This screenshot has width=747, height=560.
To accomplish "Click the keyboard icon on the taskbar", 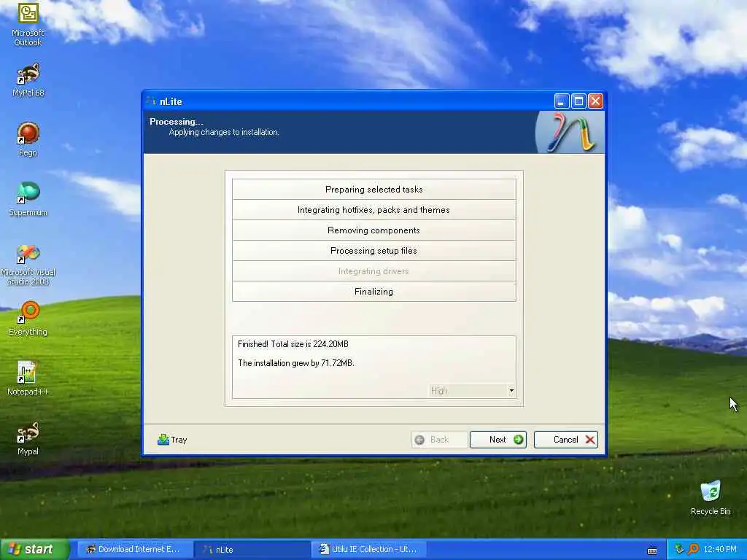I will point(652,551).
